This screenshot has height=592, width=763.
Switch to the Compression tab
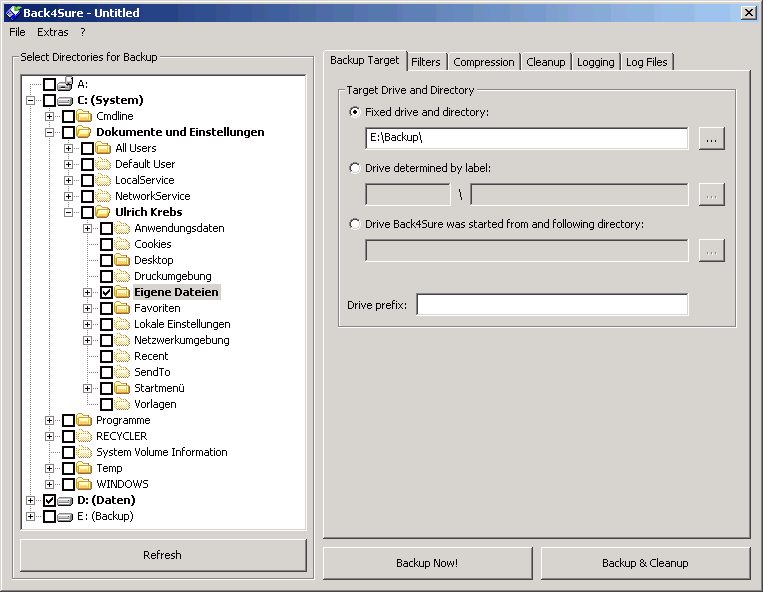point(484,62)
